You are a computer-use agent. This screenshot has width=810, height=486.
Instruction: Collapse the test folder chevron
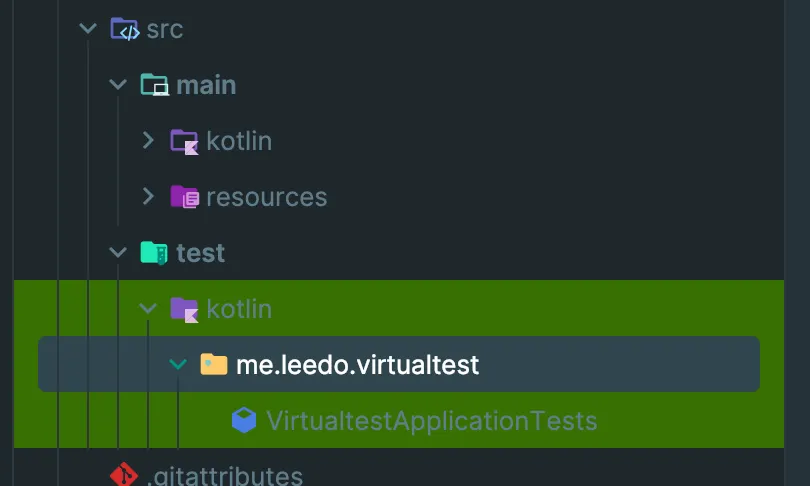(x=118, y=253)
